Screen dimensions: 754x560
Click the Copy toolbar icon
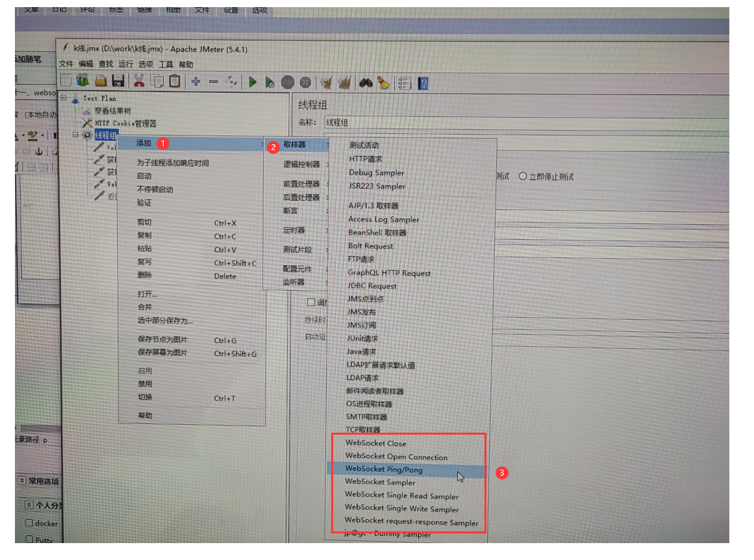click(157, 81)
